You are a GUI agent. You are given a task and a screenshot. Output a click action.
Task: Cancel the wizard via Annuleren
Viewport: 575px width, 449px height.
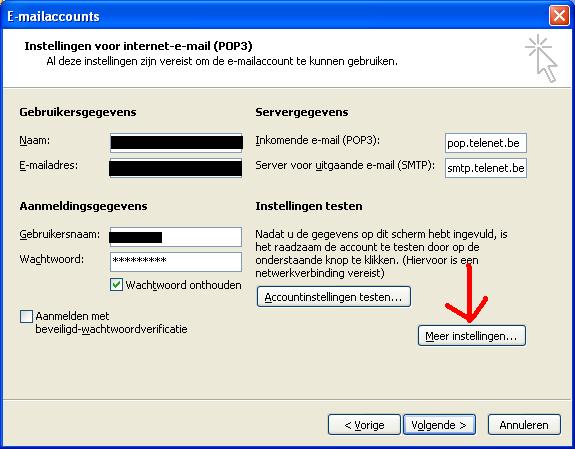point(524,425)
